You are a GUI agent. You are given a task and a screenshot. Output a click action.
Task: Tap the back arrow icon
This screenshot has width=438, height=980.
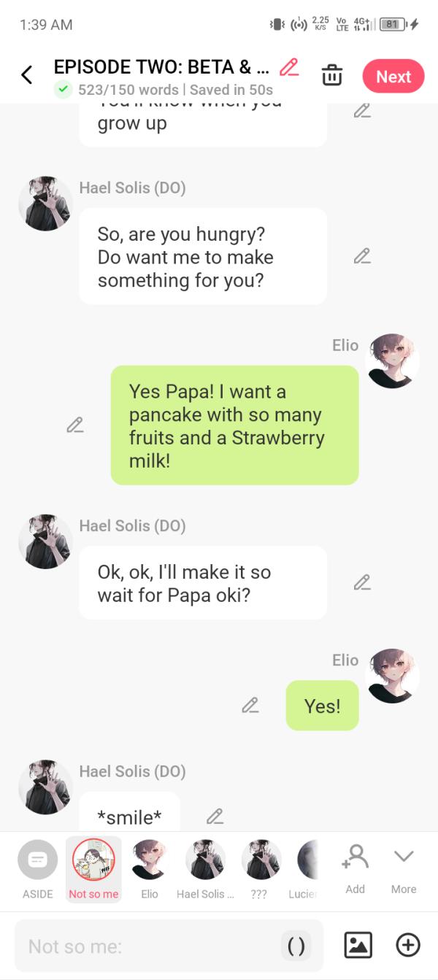(27, 75)
